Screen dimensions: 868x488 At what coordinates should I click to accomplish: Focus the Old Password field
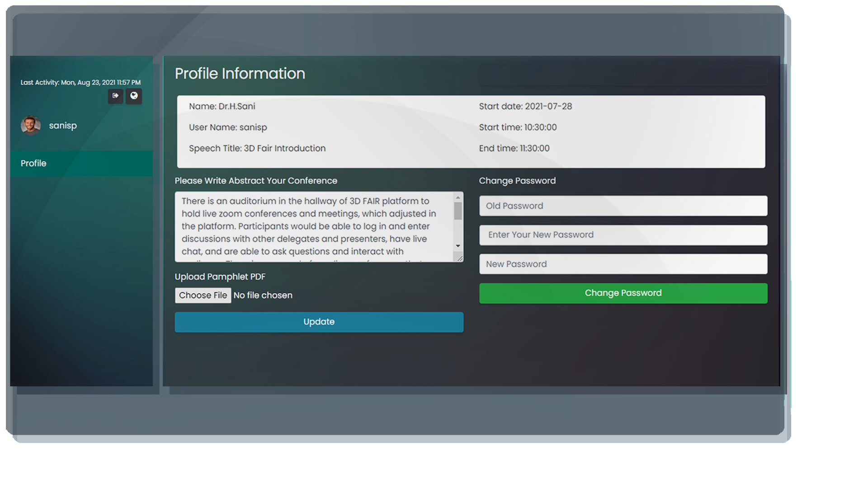point(623,206)
